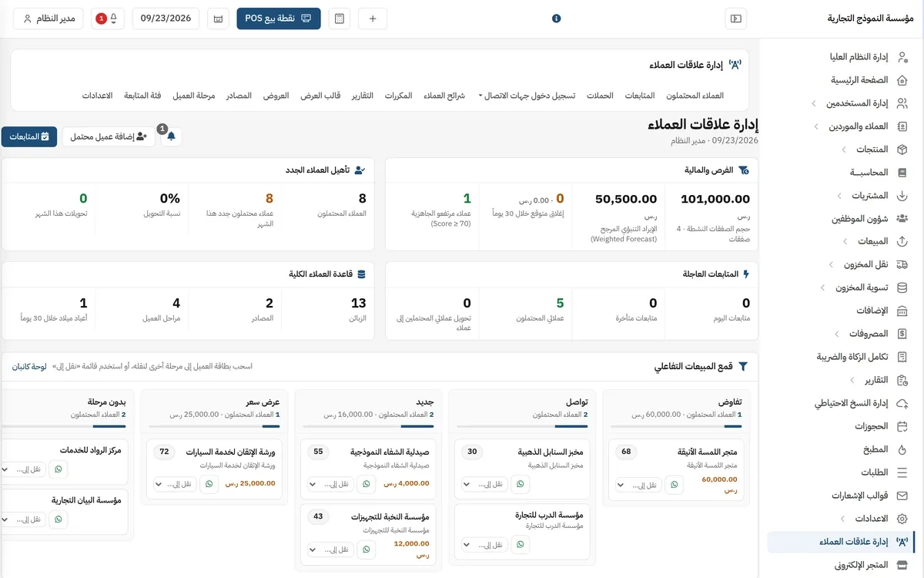Click إضافة عميل محتمل button
Viewport: 924px width, 578px height.
tap(109, 136)
